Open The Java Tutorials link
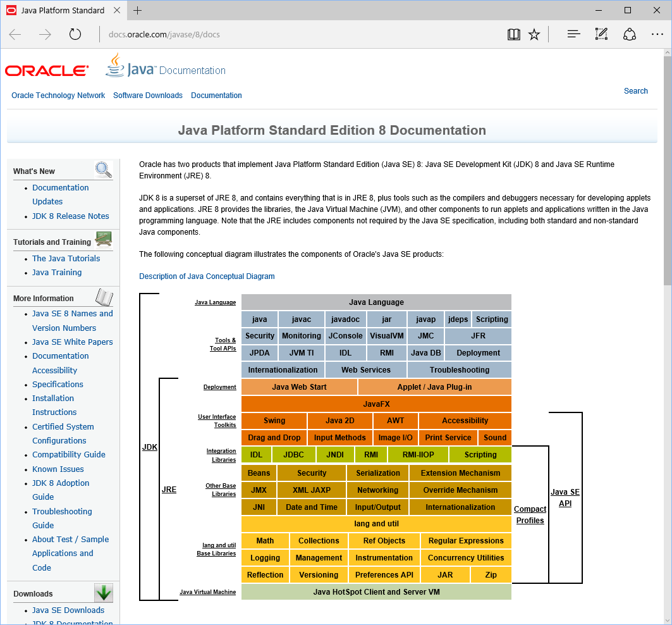Image resolution: width=672 pixels, height=625 pixels. click(x=66, y=258)
